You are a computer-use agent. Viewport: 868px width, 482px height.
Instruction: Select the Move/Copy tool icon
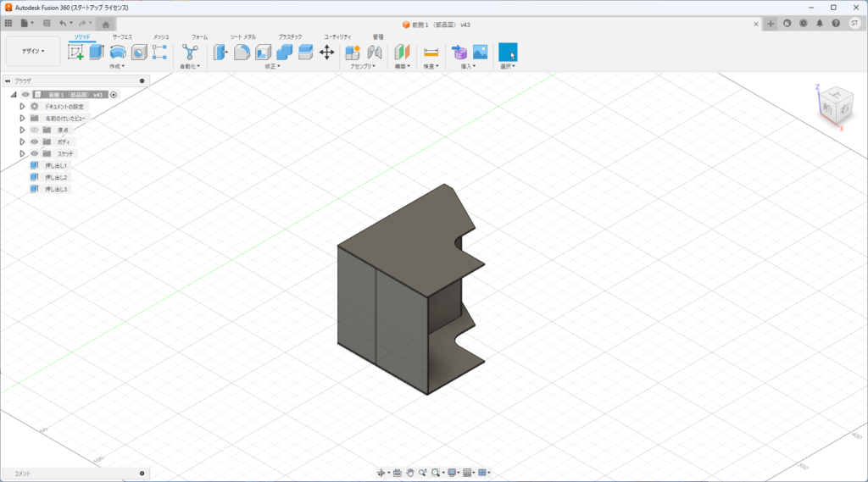pos(326,52)
